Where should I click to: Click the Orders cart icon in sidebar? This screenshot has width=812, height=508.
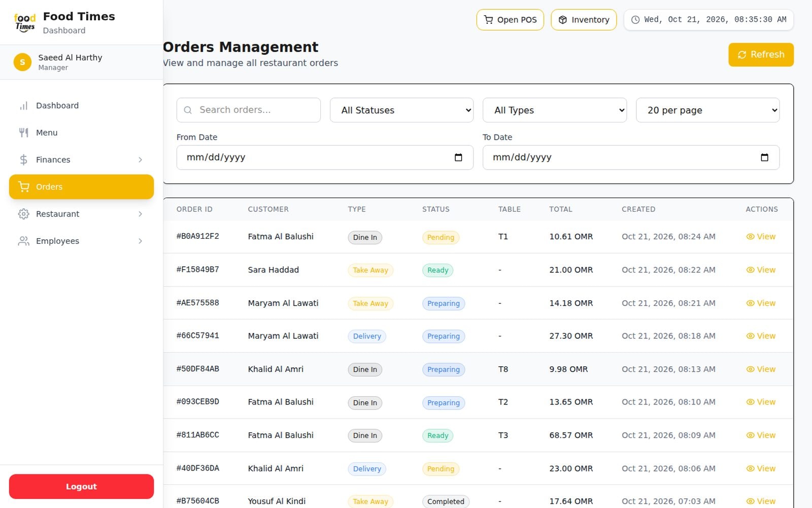tap(23, 187)
